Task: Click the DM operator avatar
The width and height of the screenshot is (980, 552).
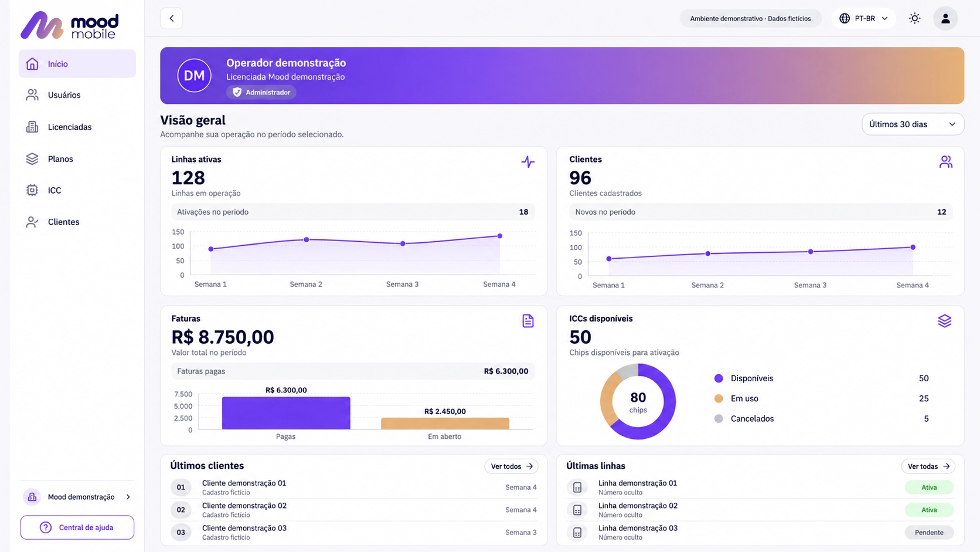Action: coord(195,76)
